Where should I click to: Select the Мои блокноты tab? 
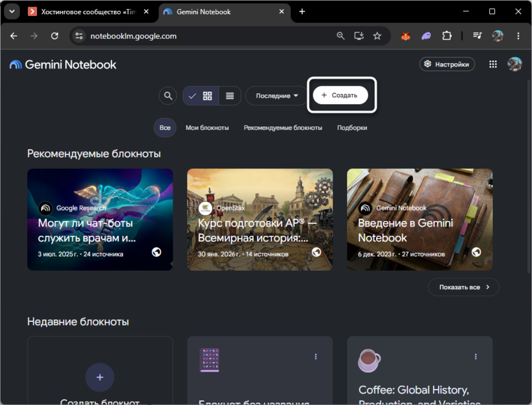[x=207, y=128]
